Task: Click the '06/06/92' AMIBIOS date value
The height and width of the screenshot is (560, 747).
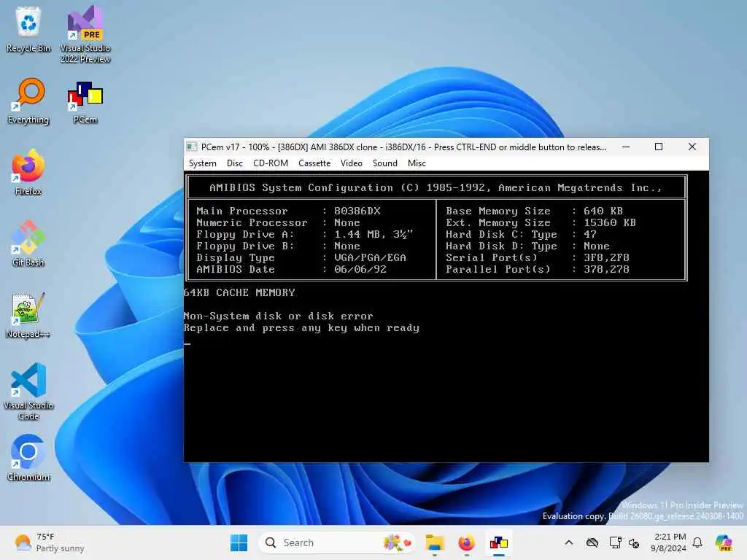Action: coord(360,270)
